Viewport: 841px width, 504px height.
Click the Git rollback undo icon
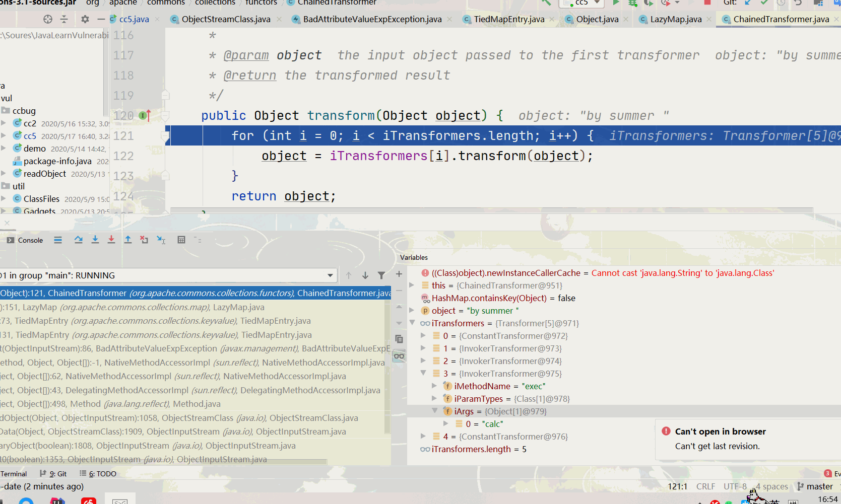(x=798, y=3)
